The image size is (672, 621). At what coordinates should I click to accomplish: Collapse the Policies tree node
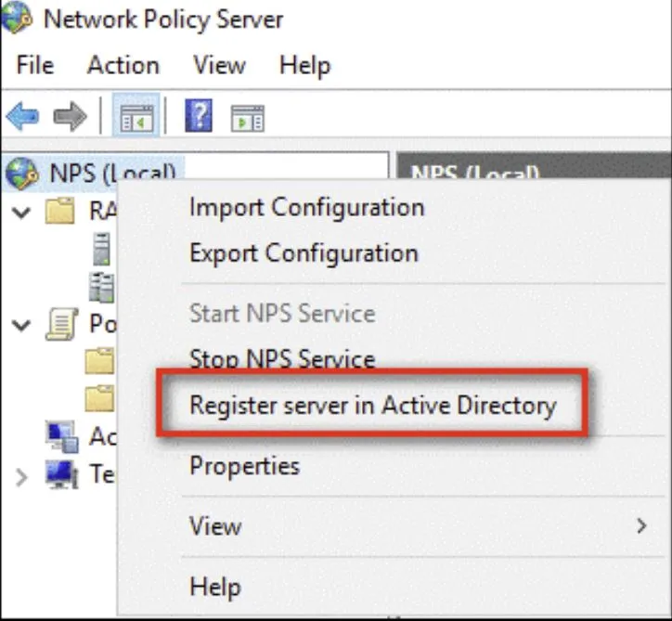(21, 325)
